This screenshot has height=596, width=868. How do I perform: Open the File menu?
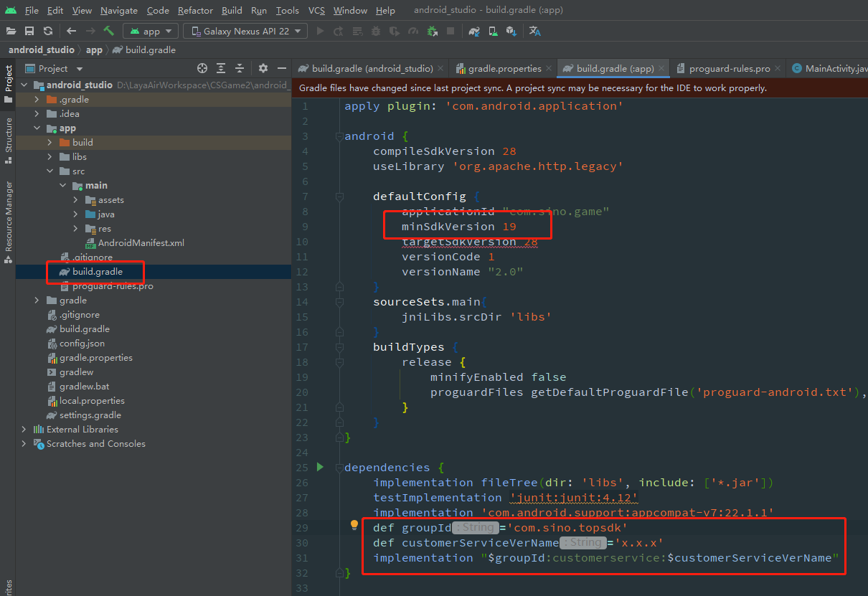click(32, 10)
